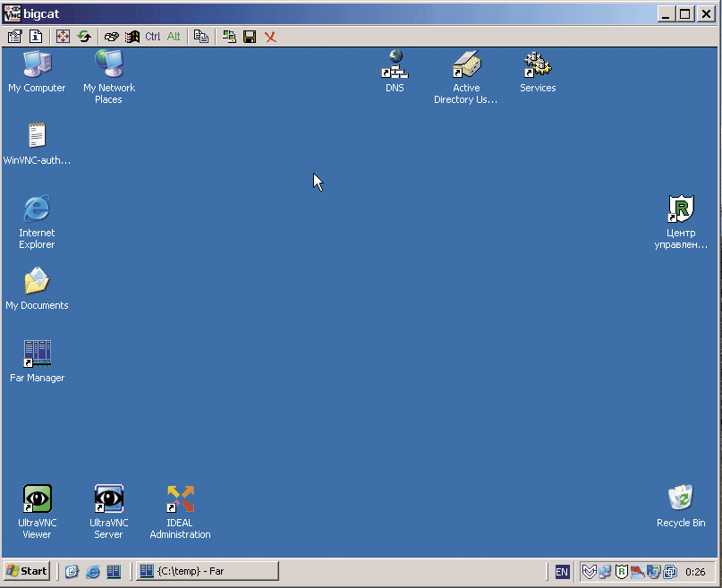The image size is (722, 588).
Task: Click the file transfer documents toolbar icon
Action: [x=201, y=37]
